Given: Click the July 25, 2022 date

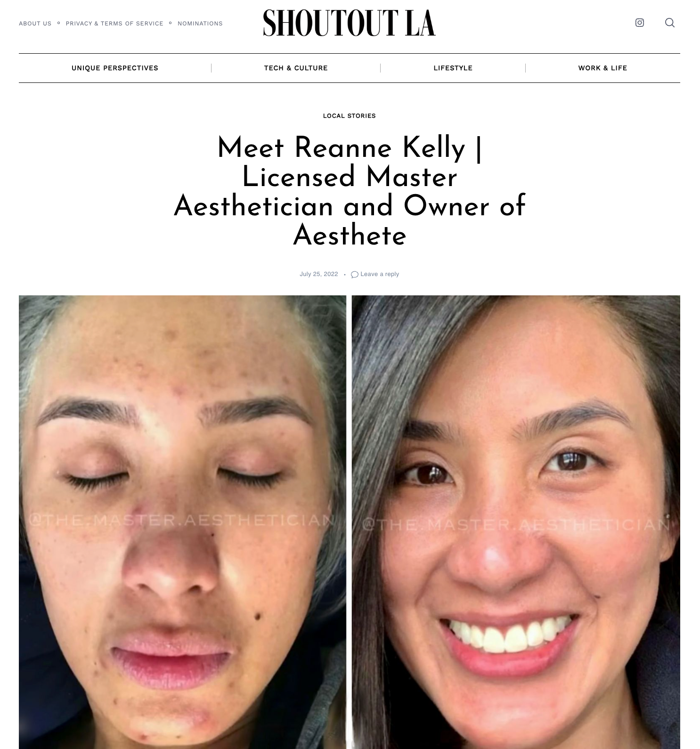Looking at the screenshot, I should click(x=319, y=274).
